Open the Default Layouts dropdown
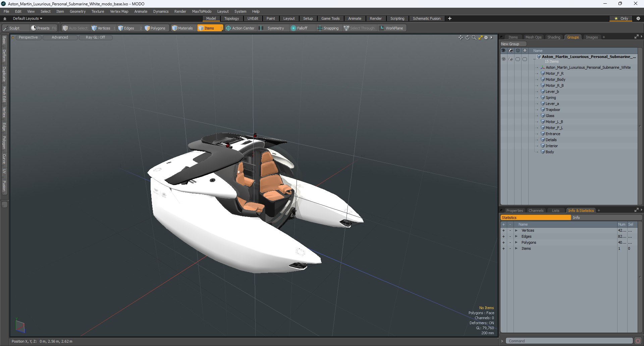The image size is (644, 346). pyautogui.click(x=28, y=18)
